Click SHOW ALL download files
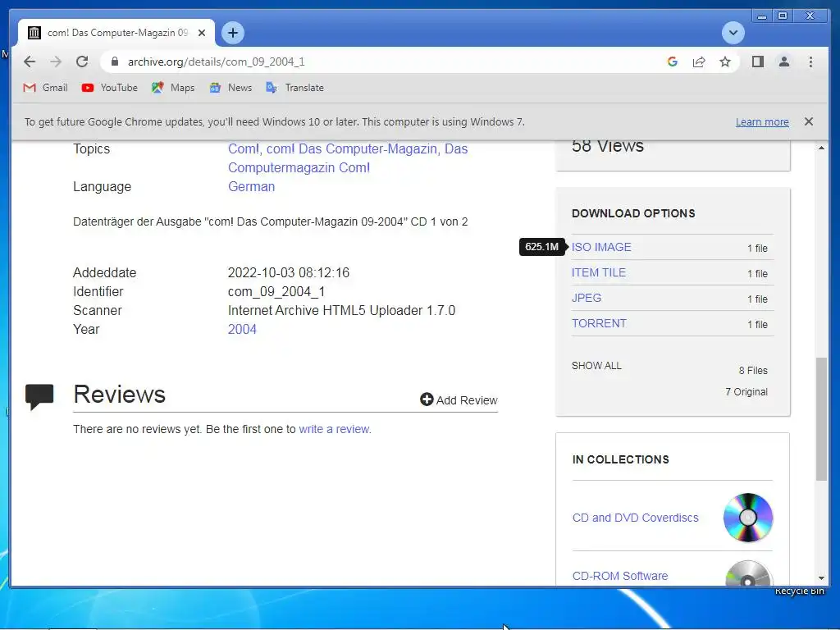This screenshot has width=840, height=630. tap(596, 365)
